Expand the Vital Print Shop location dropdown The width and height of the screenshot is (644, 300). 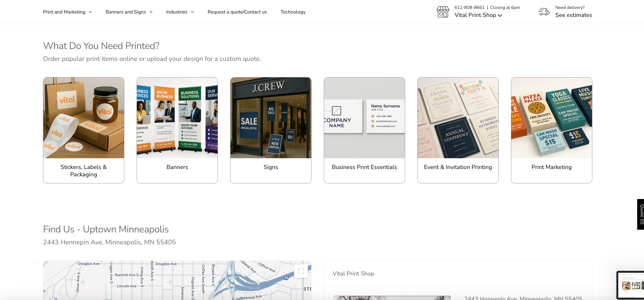(478, 15)
